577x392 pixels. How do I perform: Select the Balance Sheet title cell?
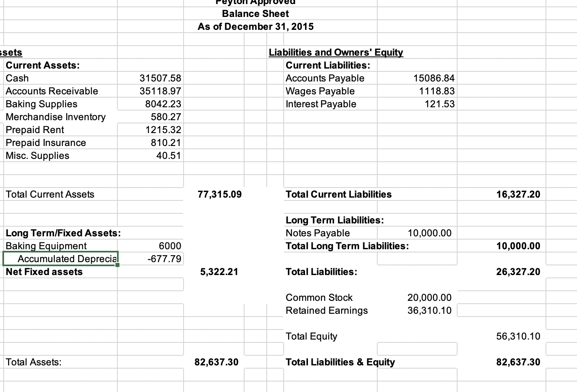click(x=255, y=14)
